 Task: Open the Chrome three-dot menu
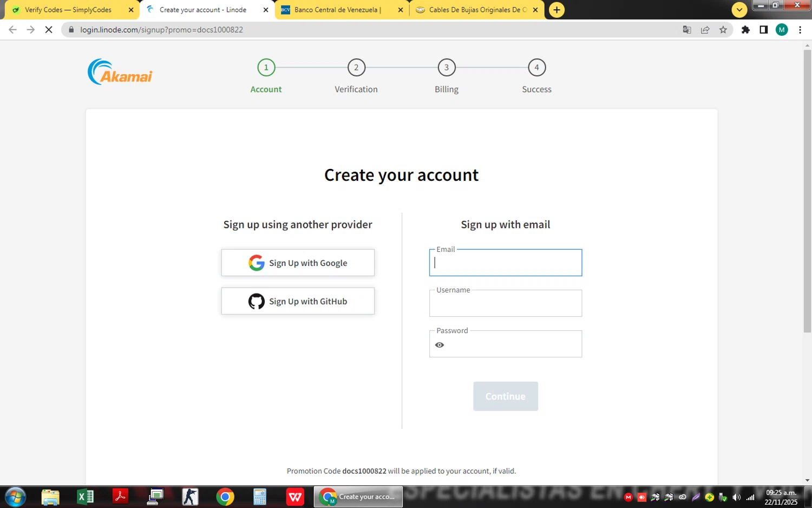point(800,30)
